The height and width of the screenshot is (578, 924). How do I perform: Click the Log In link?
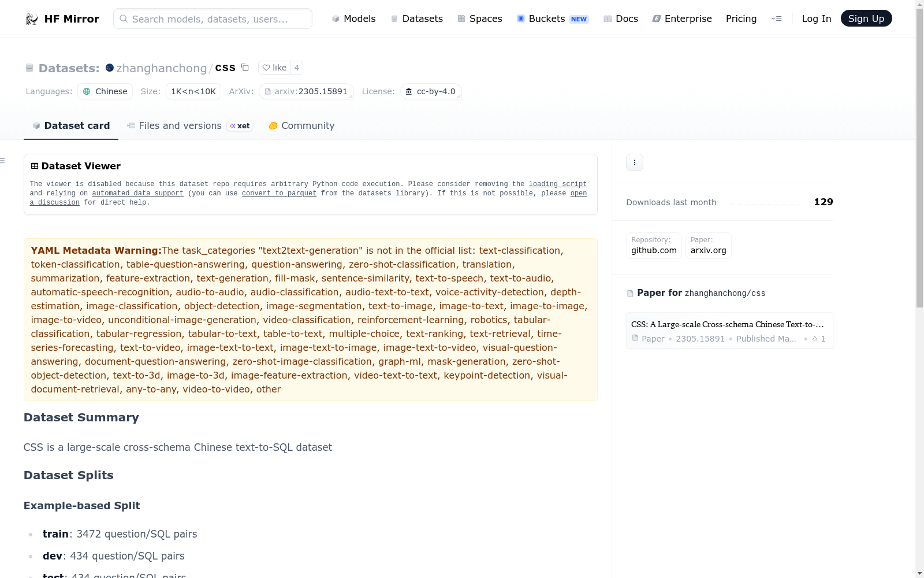click(x=817, y=18)
